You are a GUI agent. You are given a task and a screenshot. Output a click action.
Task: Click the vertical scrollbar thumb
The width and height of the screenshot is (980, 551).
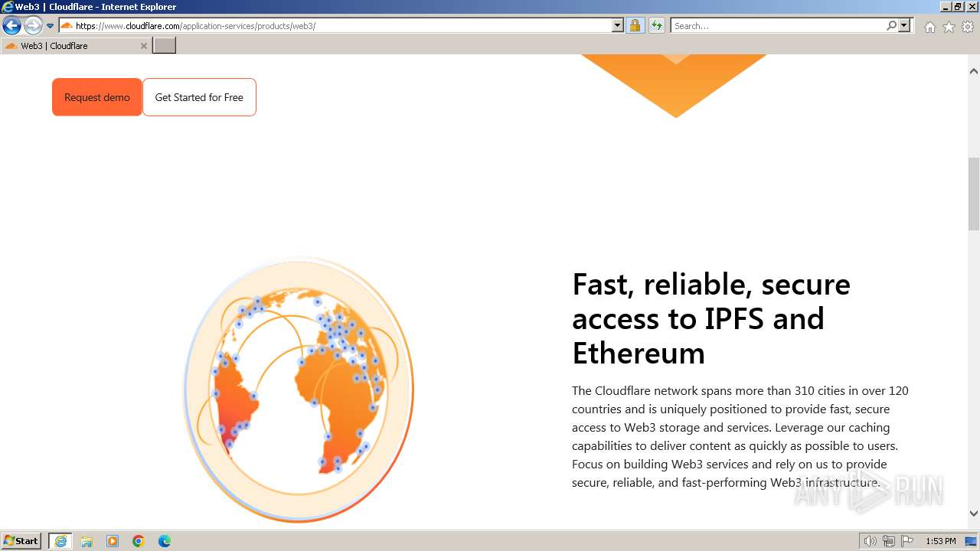point(974,194)
